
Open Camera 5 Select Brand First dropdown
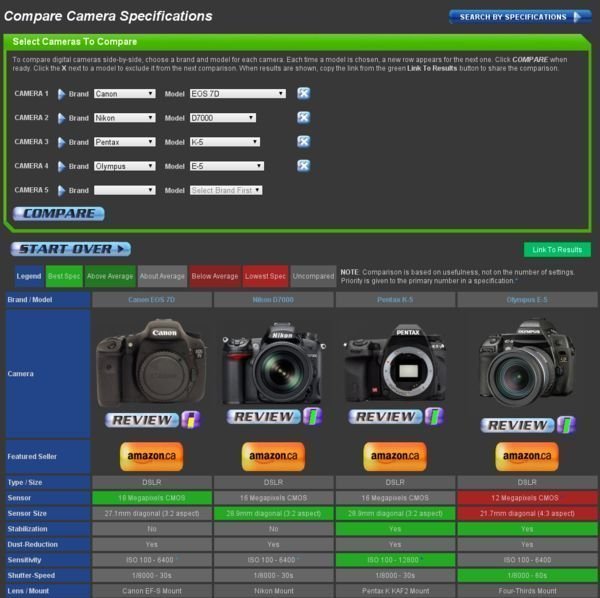click(226, 190)
